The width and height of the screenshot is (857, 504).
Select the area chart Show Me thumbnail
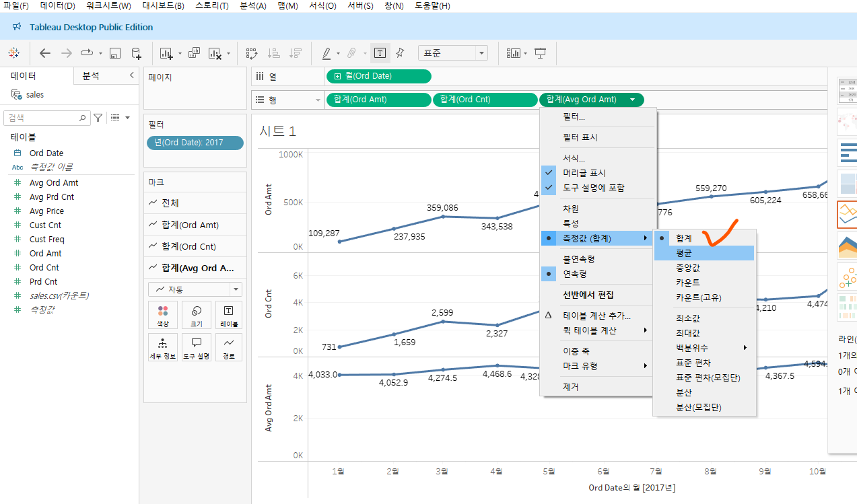click(847, 246)
